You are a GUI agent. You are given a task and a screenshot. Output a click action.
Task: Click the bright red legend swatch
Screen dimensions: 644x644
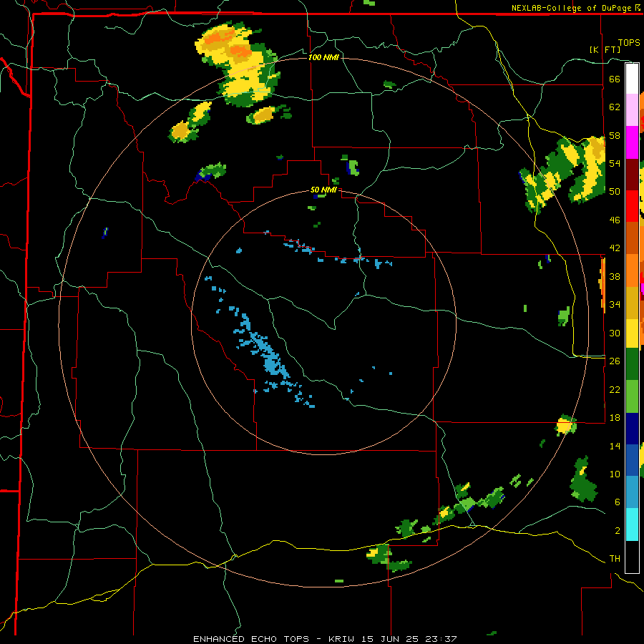tap(632, 206)
